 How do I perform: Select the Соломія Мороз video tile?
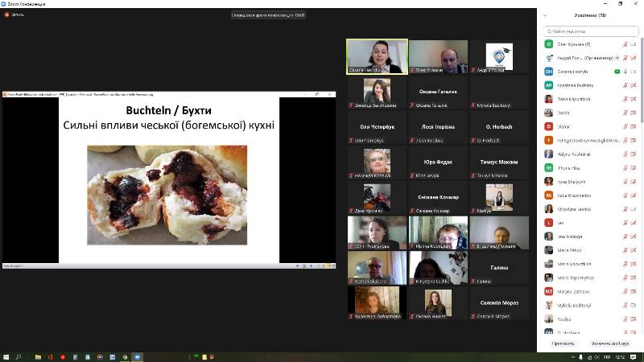(x=499, y=303)
